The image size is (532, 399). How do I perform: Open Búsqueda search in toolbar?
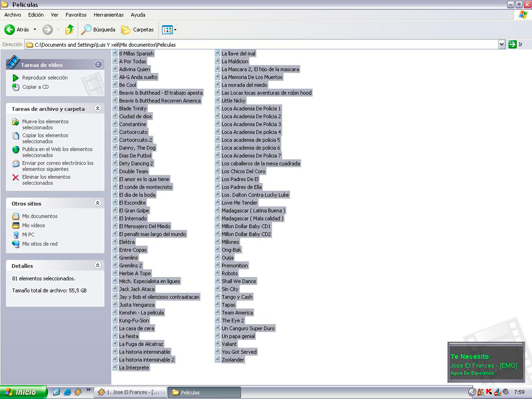point(98,30)
